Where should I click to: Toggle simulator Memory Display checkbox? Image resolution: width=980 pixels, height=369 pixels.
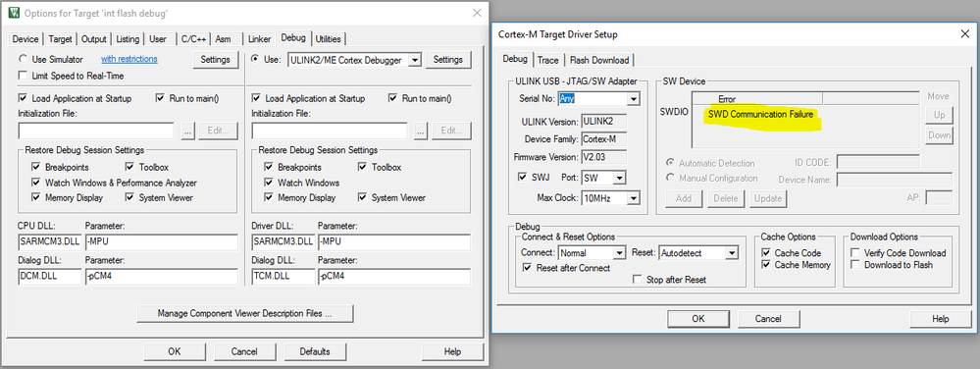pos(35,197)
